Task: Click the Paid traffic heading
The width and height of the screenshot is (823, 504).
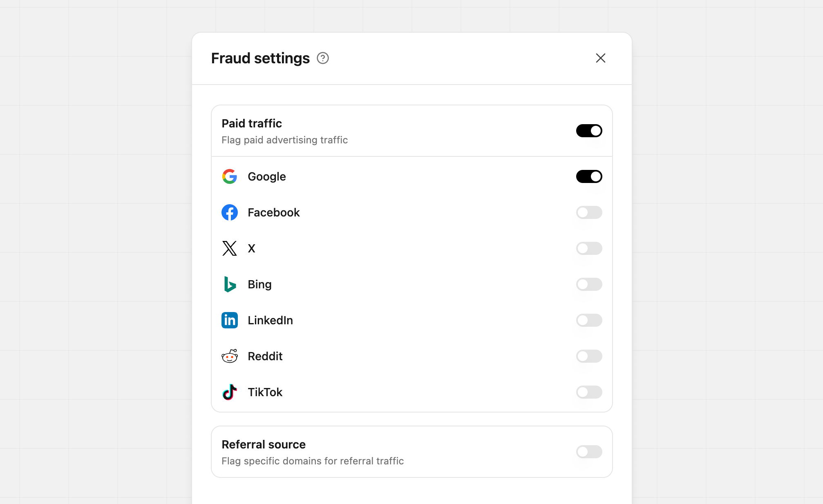Action: pyautogui.click(x=252, y=123)
